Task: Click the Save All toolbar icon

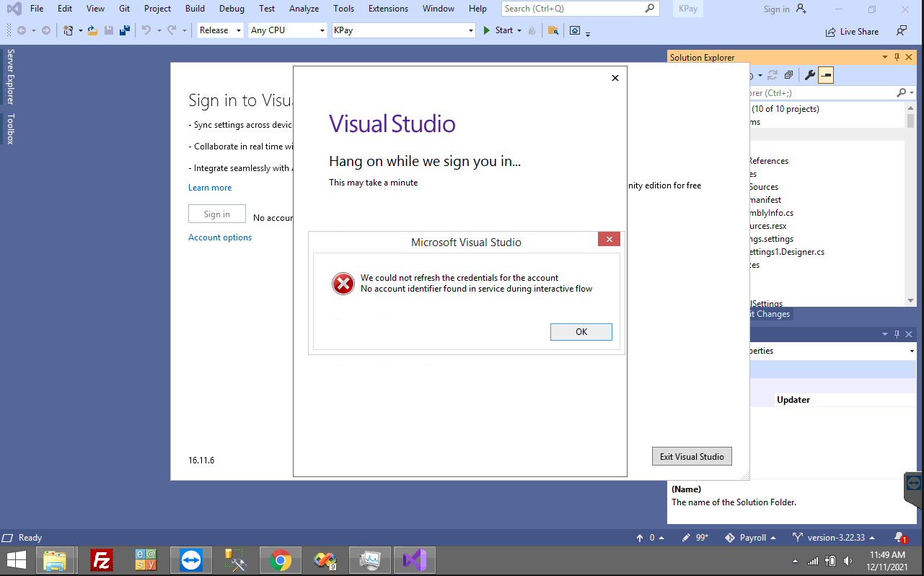Action: 125,30
